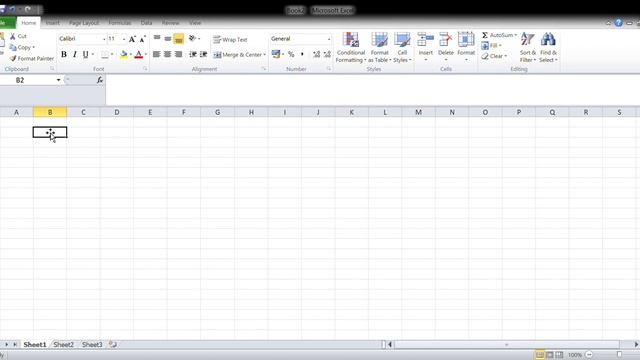Click horizontal scrollbar left arrow

[390, 344]
